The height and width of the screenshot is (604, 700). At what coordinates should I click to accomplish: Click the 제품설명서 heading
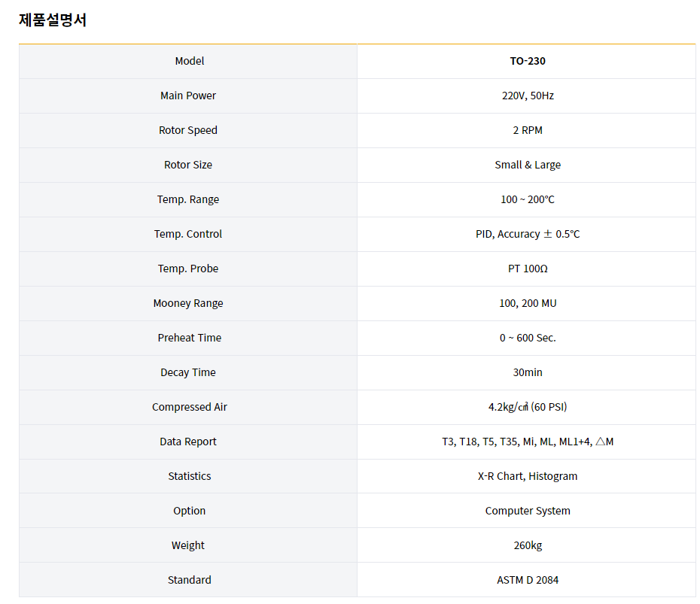click(x=53, y=20)
